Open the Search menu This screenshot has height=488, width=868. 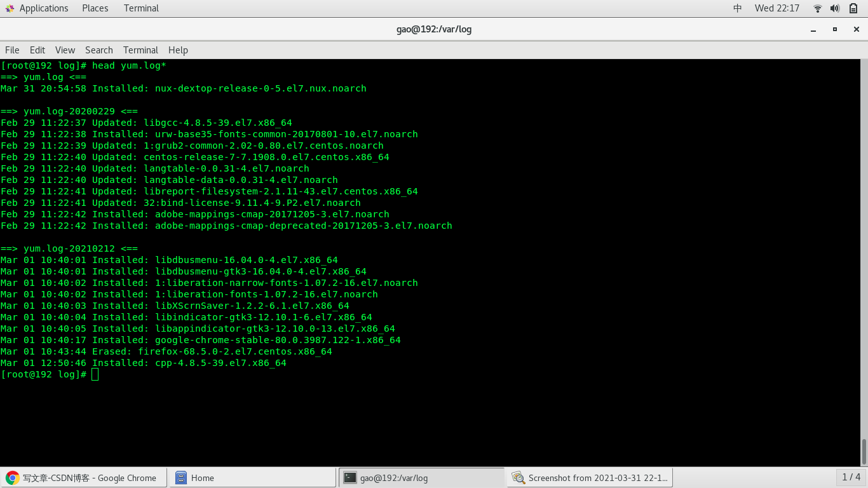click(x=98, y=50)
